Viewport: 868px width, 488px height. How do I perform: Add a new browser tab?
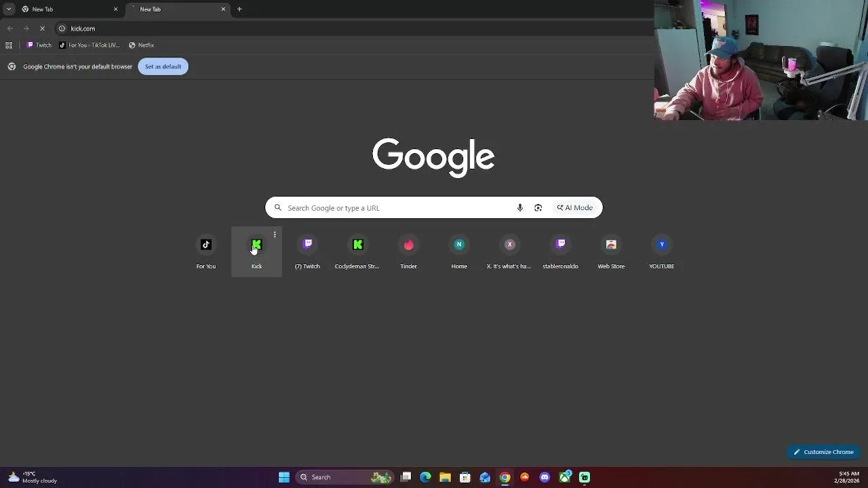pyautogui.click(x=239, y=9)
